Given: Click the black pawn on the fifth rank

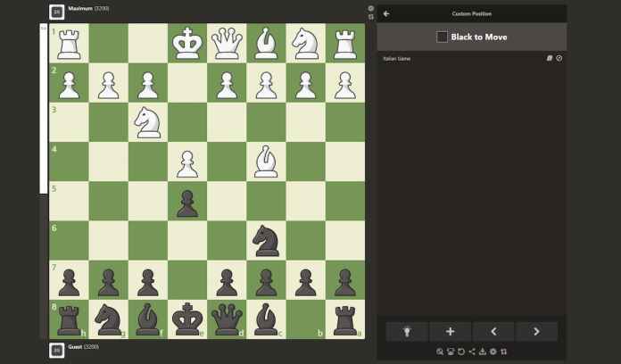Looking at the screenshot, I should (x=187, y=201).
